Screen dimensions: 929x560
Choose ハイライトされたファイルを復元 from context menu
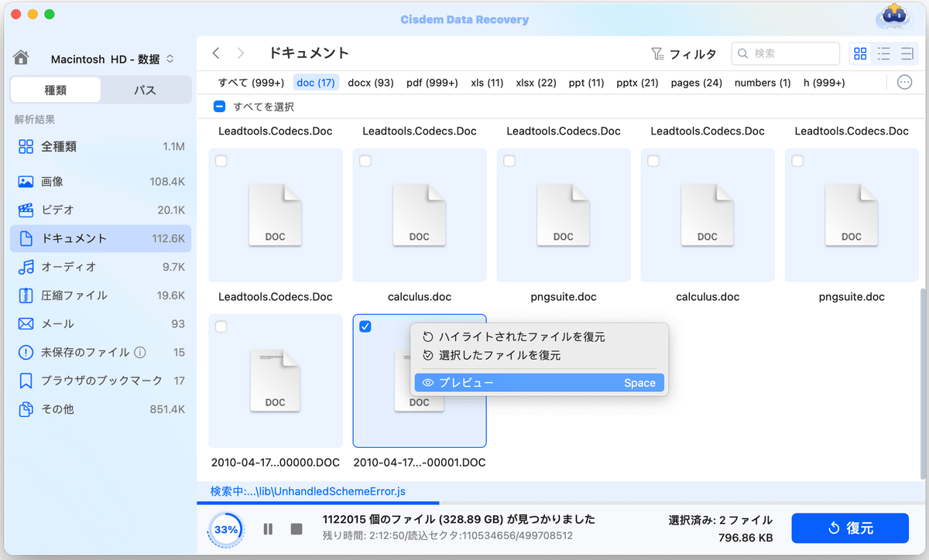point(539,337)
